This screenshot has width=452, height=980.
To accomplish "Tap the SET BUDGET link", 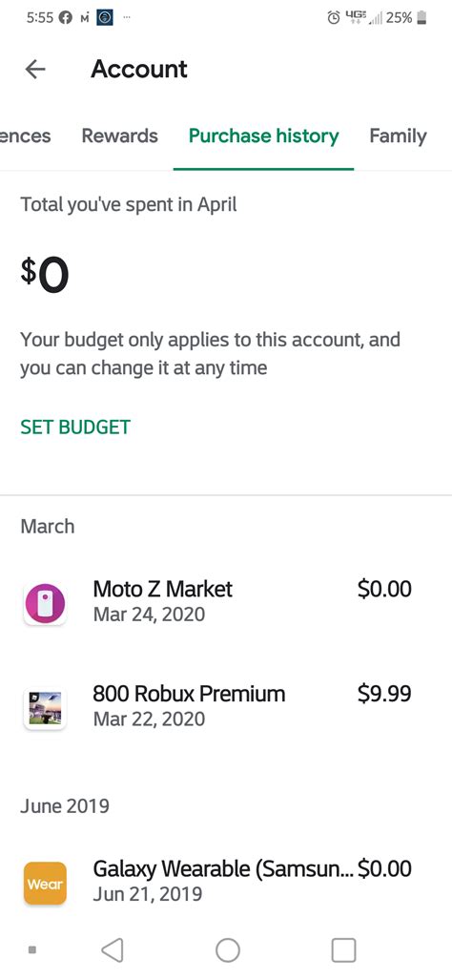I will [x=75, y=427].
